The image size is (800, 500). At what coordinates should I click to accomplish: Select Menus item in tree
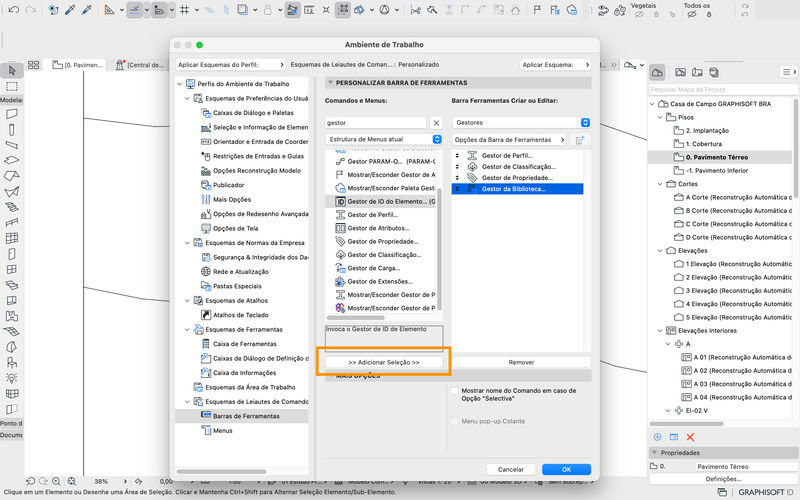tap(222, 431)
